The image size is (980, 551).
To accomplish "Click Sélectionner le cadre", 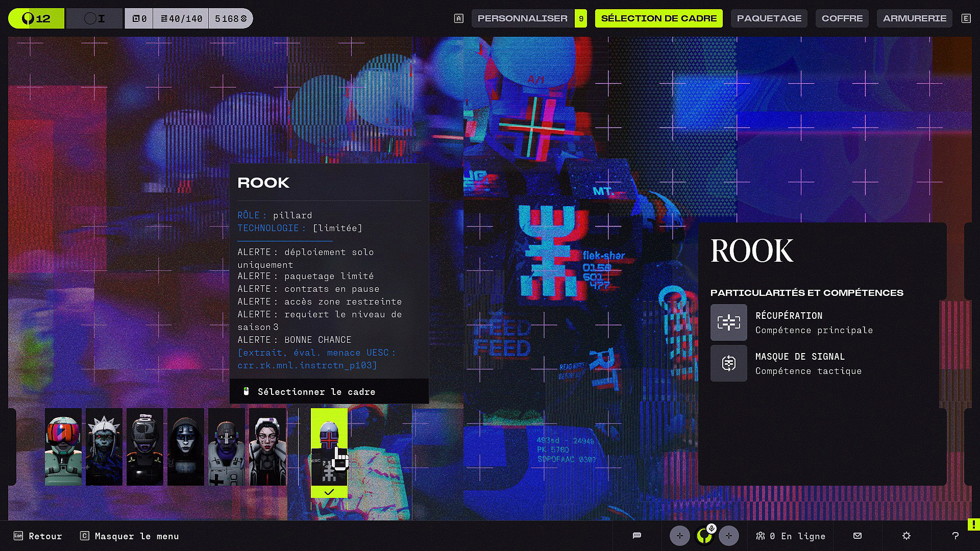I will 316,392.
